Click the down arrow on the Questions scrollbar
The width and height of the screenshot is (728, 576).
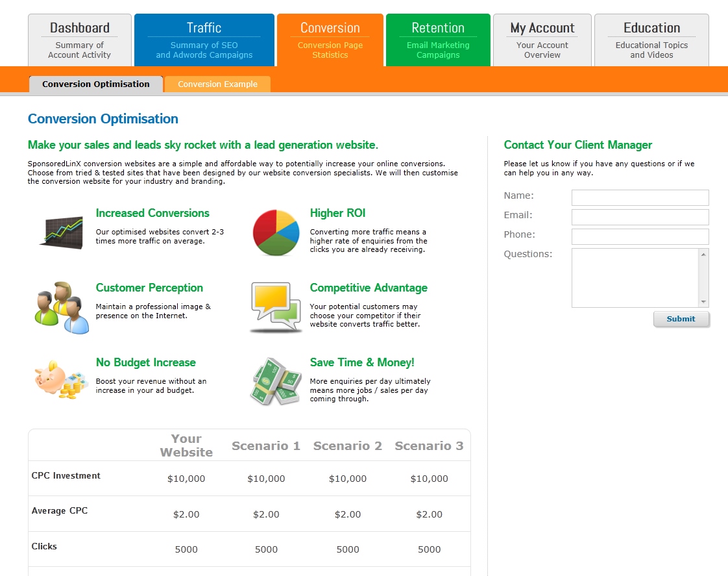point(703,301)
